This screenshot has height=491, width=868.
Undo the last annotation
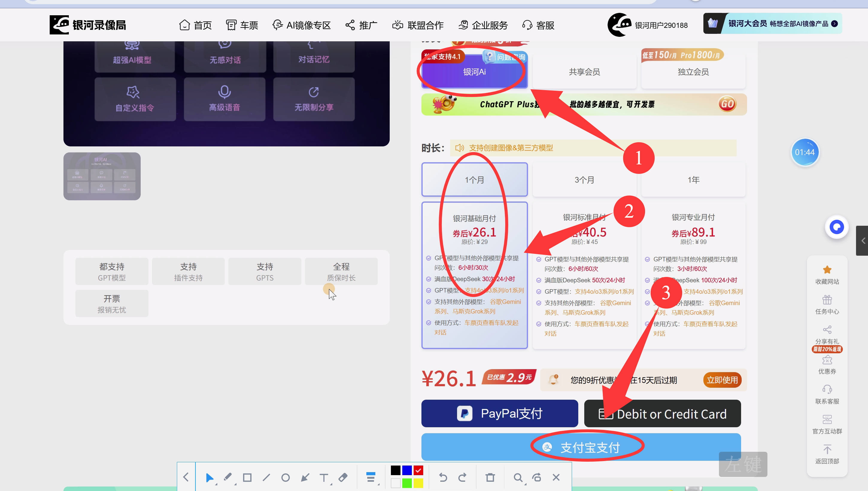coord(443,478)
